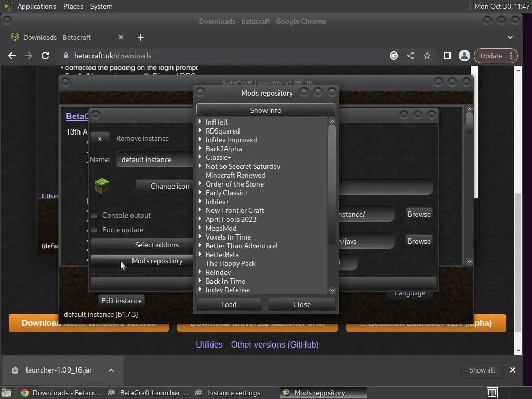Expand the Classic+ entry
Screen dimensions: 532x399
(x=200, y=157)
